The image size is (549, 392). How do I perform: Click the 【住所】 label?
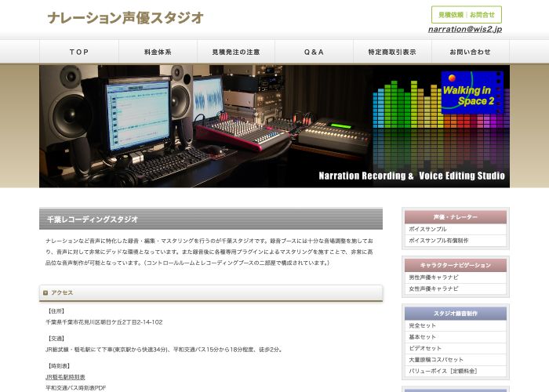tap(56, 311)
